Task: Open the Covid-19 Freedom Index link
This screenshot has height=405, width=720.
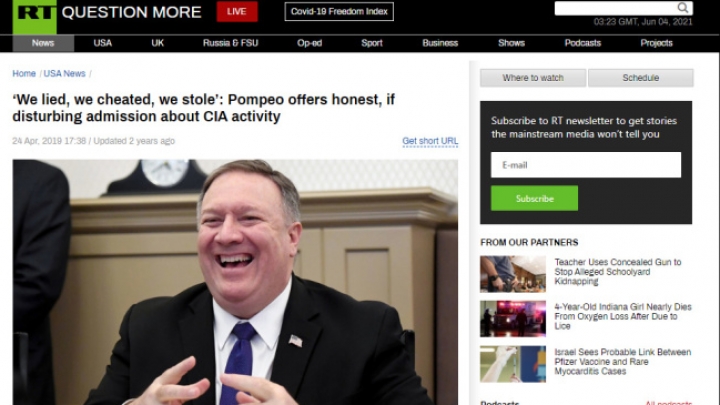Action: (x=339, y=11)
